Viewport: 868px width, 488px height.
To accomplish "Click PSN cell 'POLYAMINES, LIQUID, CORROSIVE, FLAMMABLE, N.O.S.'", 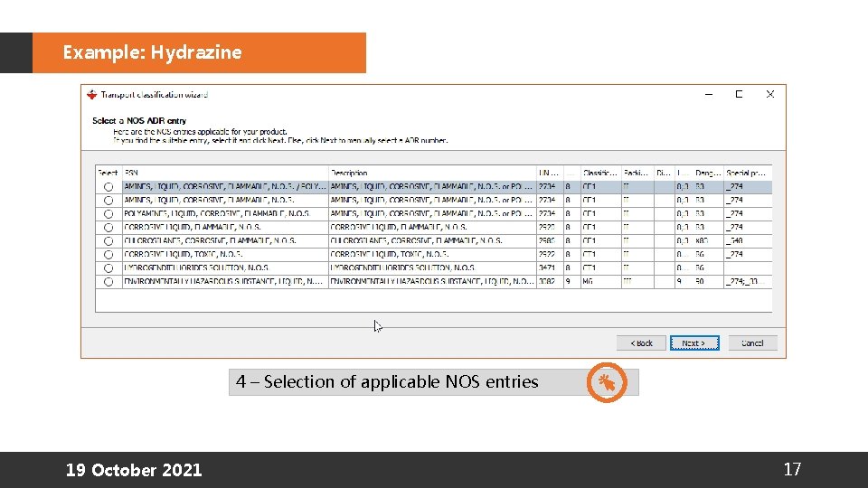I will point(225,213).
